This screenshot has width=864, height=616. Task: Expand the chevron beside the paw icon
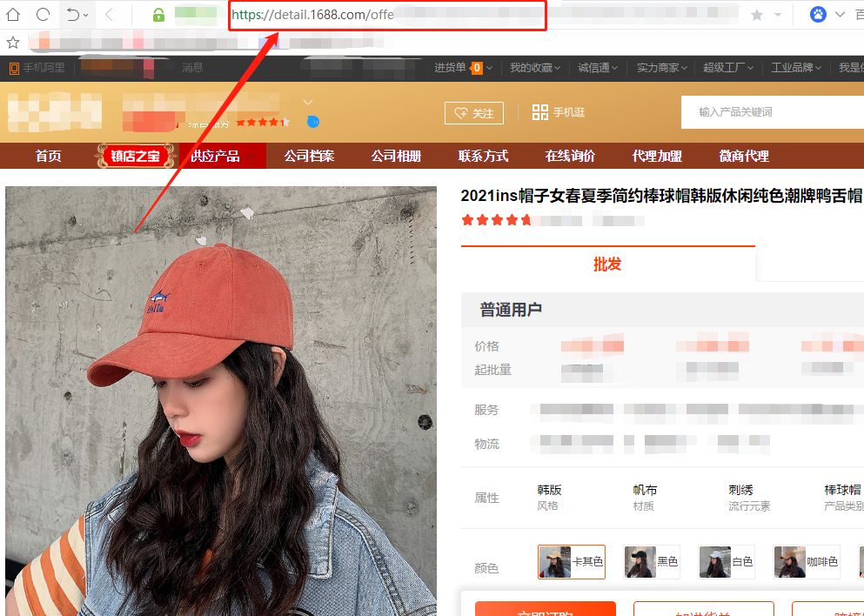tap(840, 14)
